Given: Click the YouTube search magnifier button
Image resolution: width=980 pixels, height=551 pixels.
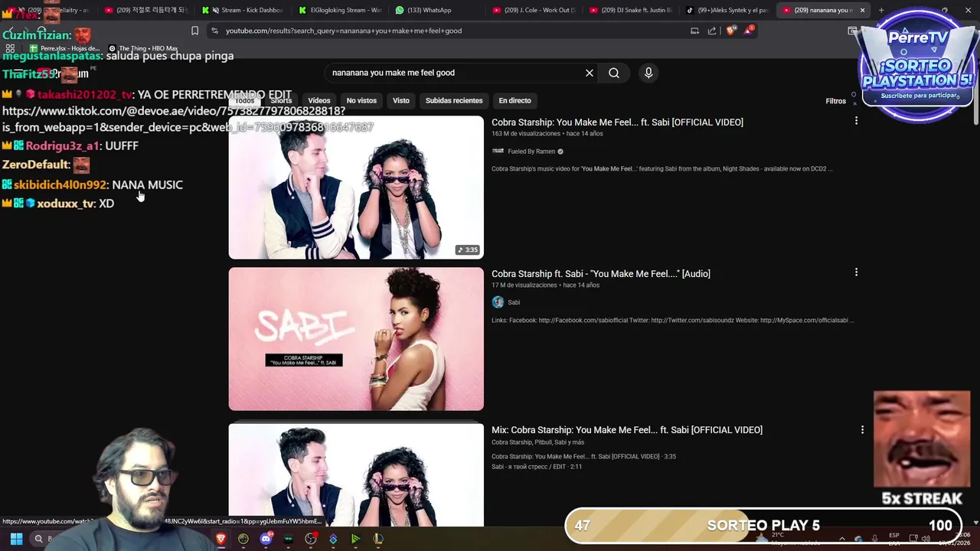Looking at the screenshot, I should [x=614, y=73].
